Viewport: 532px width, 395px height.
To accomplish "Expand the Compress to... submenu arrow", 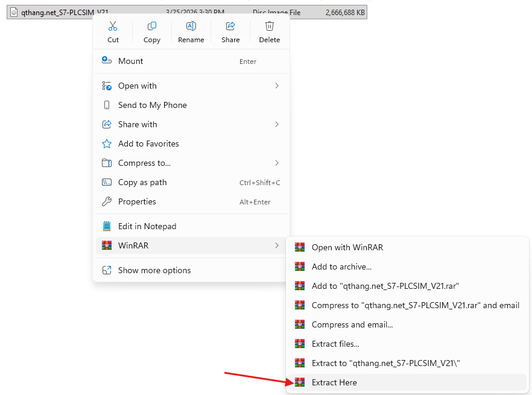I will [x=277, y=163].
